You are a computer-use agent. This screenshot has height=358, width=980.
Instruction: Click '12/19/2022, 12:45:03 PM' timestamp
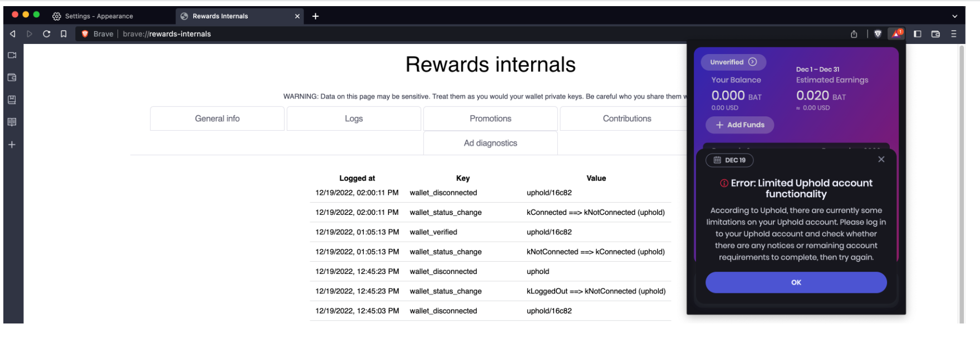[357, 311]
